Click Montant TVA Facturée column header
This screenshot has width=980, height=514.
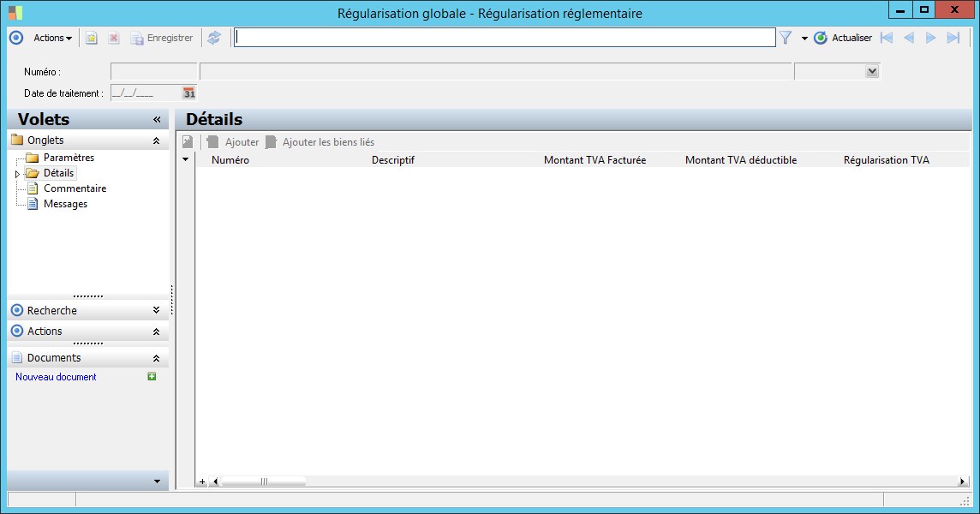[595, 160]
